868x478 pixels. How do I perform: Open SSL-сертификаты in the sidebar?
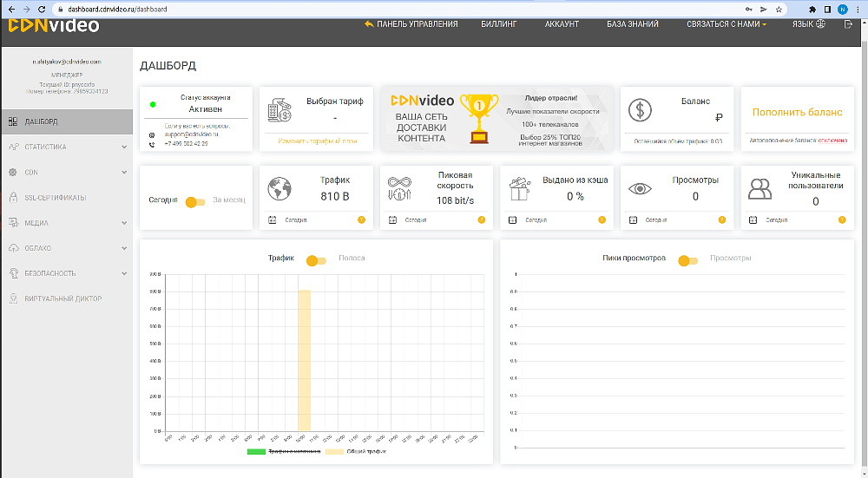[x=67, y=198]
